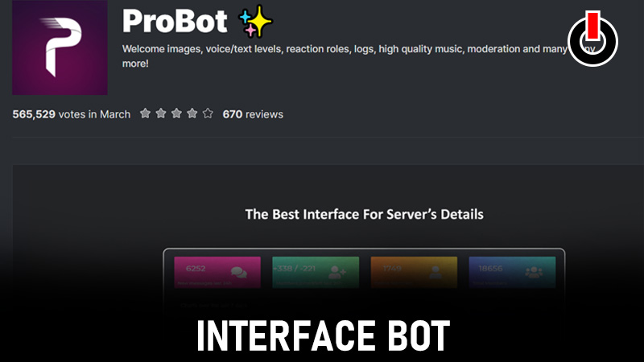Click the first filled rating star
This screenshot has height=362, width=644.
click(145, 113)
